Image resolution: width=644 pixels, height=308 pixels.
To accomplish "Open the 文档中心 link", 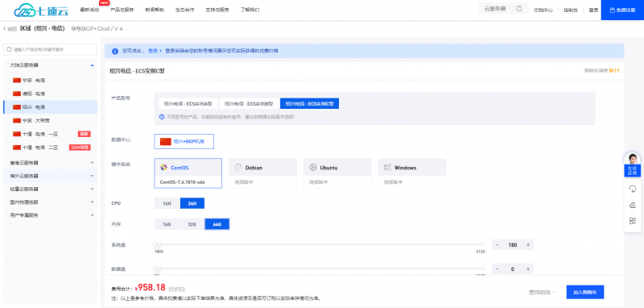I will coord(543,10).
